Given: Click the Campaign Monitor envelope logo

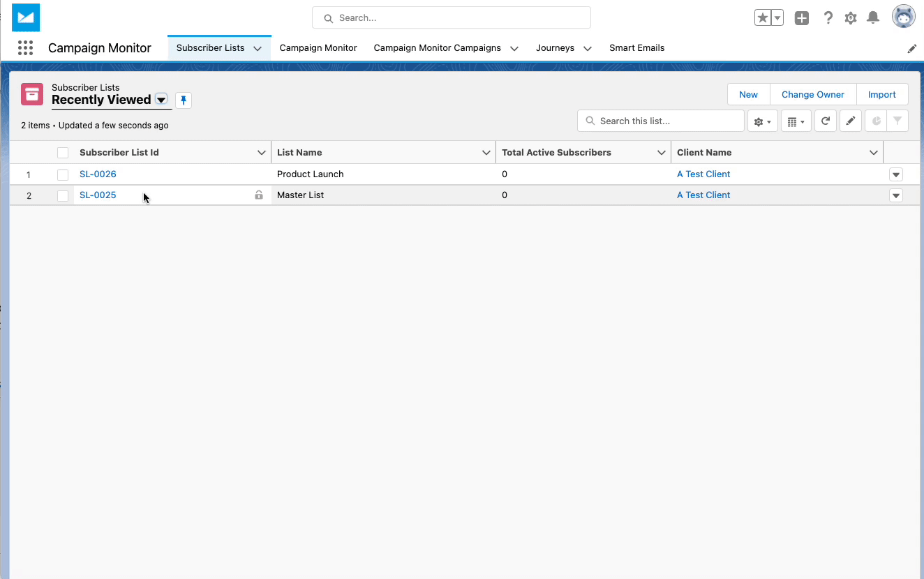Looking at the screenshot, I should coord(26,17).
